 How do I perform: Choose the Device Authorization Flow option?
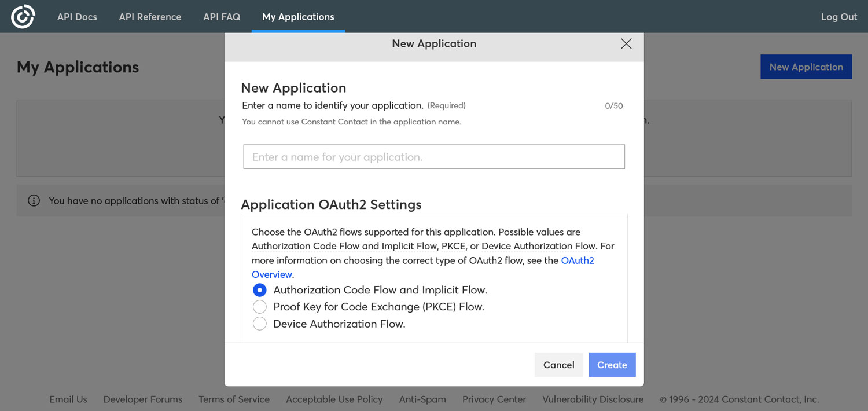(260, 324)
